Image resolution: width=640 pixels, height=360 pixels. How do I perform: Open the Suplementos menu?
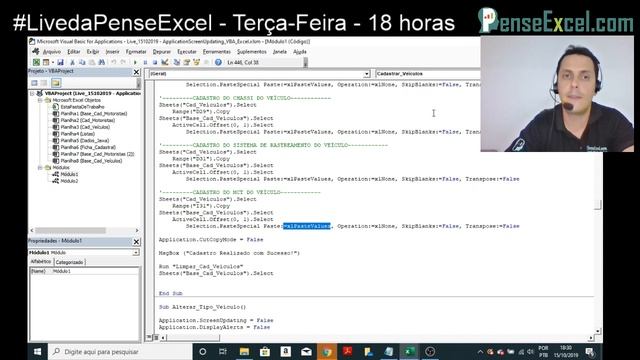[x=252, y=52]
